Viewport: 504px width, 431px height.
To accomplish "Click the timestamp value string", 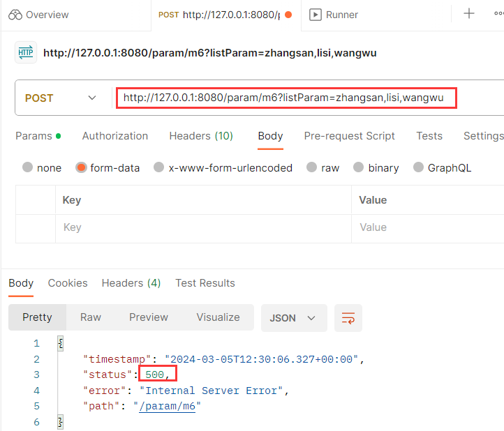I will click(261, 359).
